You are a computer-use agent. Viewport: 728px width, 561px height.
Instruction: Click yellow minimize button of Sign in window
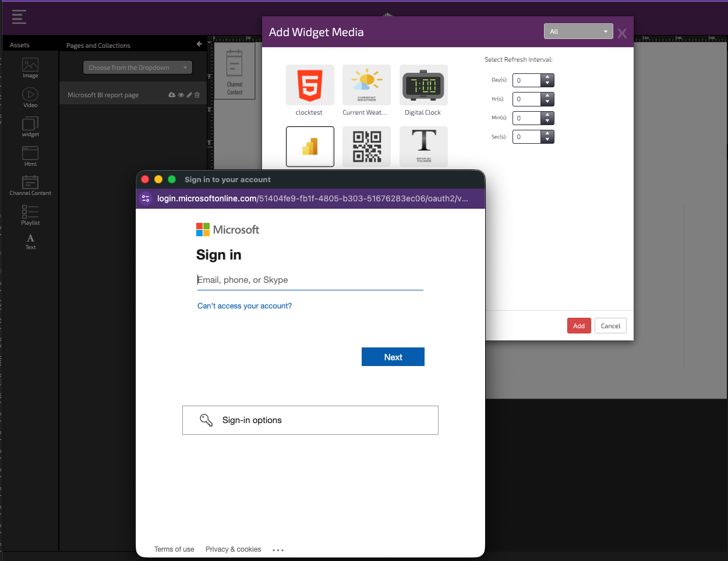pyautogui.click(x=158, y=179)
